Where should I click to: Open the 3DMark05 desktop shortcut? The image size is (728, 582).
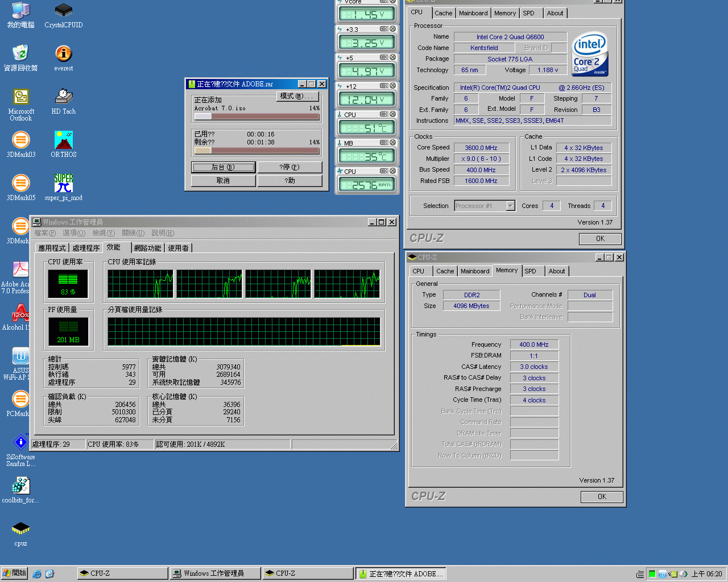[x=20, y=184]
